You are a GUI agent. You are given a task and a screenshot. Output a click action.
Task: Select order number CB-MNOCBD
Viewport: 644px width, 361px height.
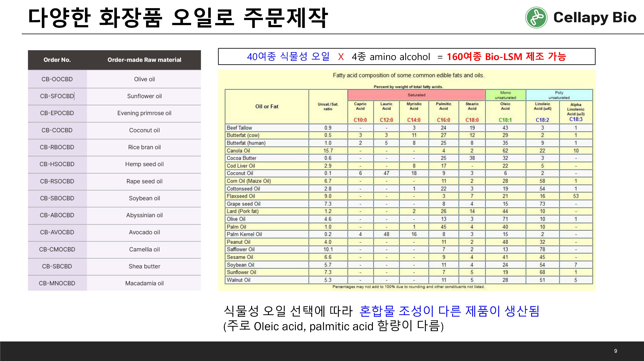point(57,283)
